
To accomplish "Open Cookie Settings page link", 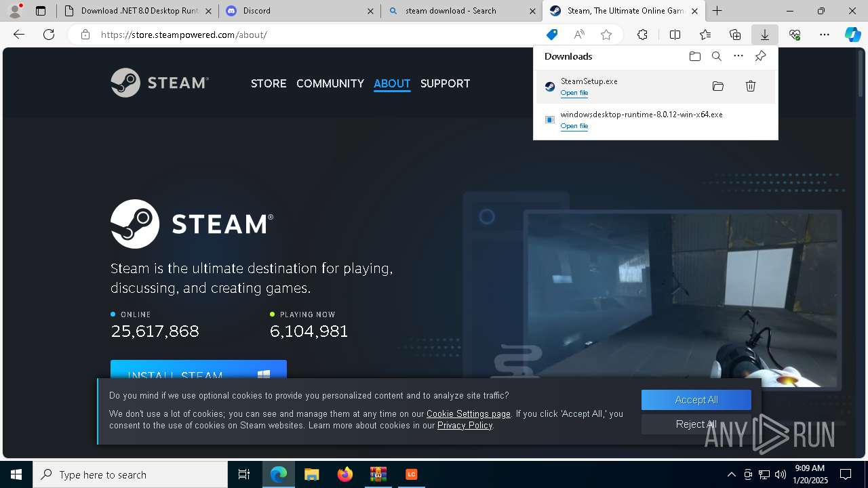I will 469,413.
